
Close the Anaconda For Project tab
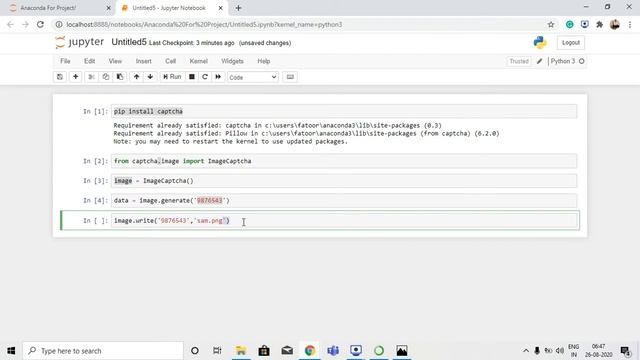coord(109,8)
